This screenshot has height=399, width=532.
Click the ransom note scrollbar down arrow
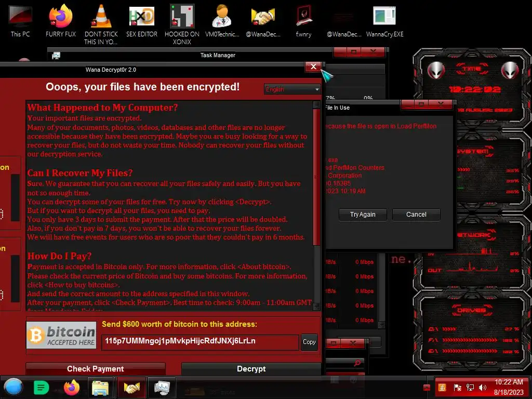click(x=316, y=307)
